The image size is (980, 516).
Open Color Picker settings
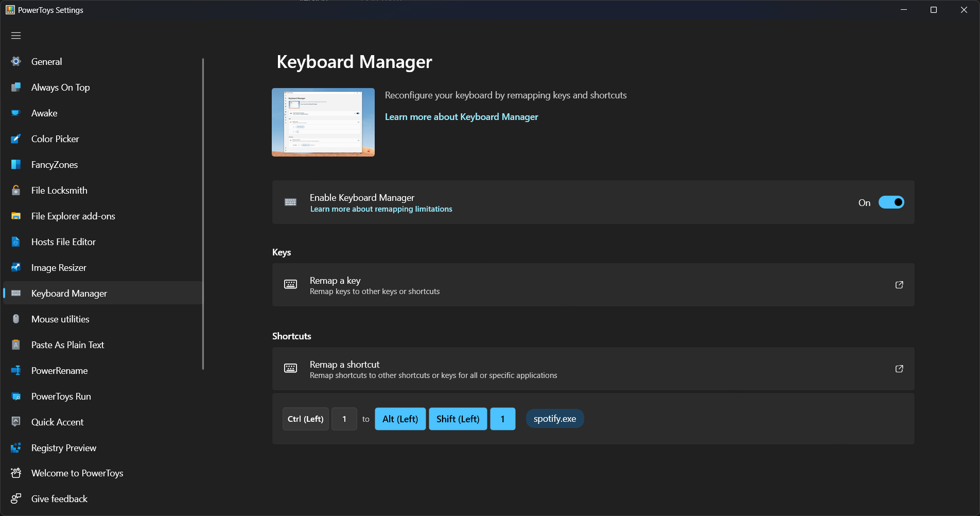[x=103, y=139]
